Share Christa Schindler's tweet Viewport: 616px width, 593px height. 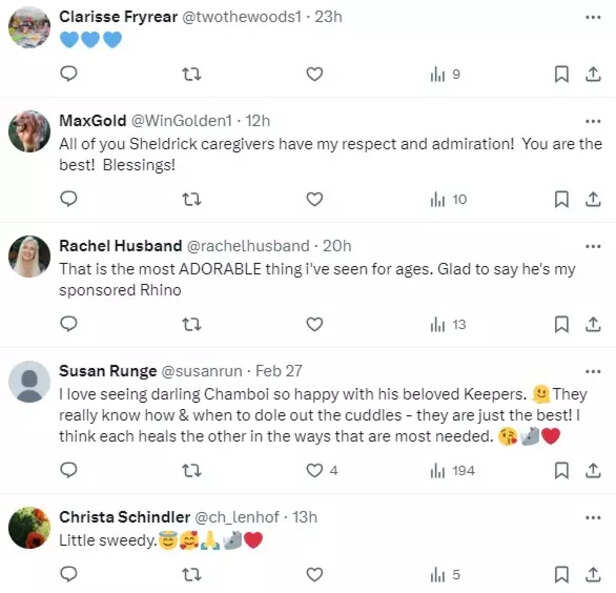pos(593,574)
